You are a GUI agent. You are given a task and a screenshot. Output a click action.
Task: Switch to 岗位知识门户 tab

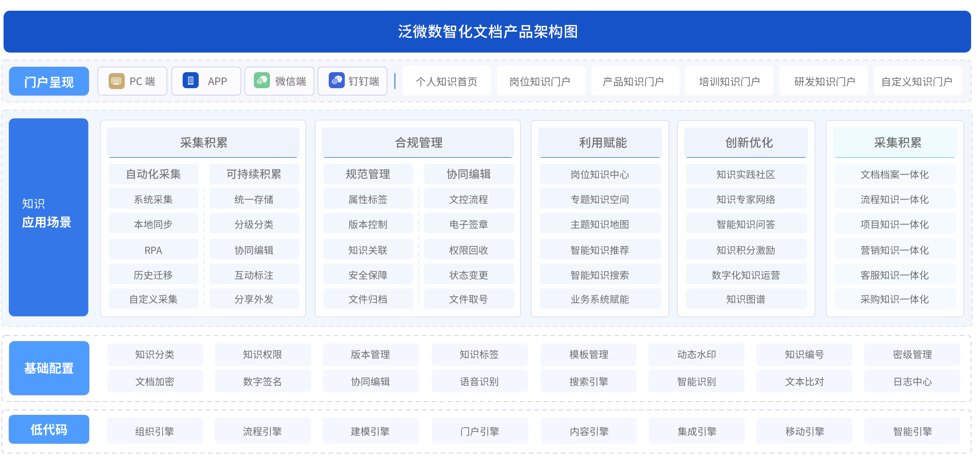pos(540,82)
